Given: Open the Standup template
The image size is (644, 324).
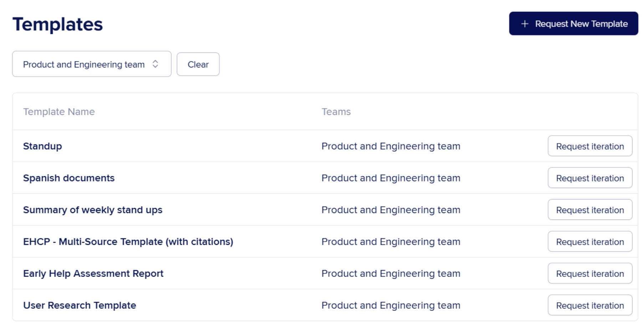Looking at the screenshot, I should click(x=42, y=146).
